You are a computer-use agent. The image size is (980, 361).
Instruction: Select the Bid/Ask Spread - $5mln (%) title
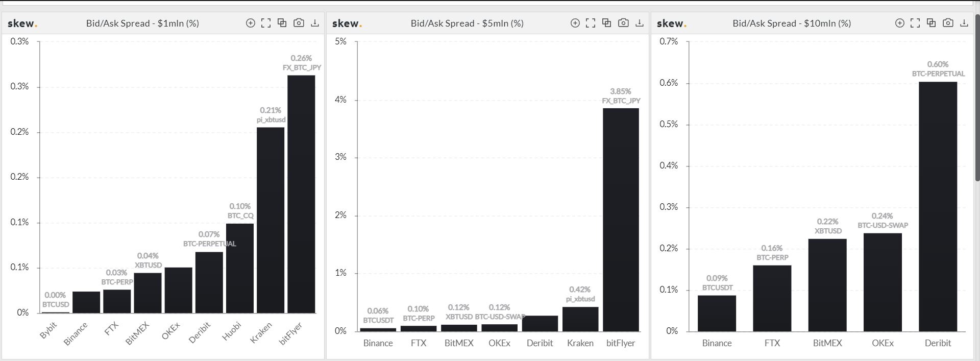[467, 23]
